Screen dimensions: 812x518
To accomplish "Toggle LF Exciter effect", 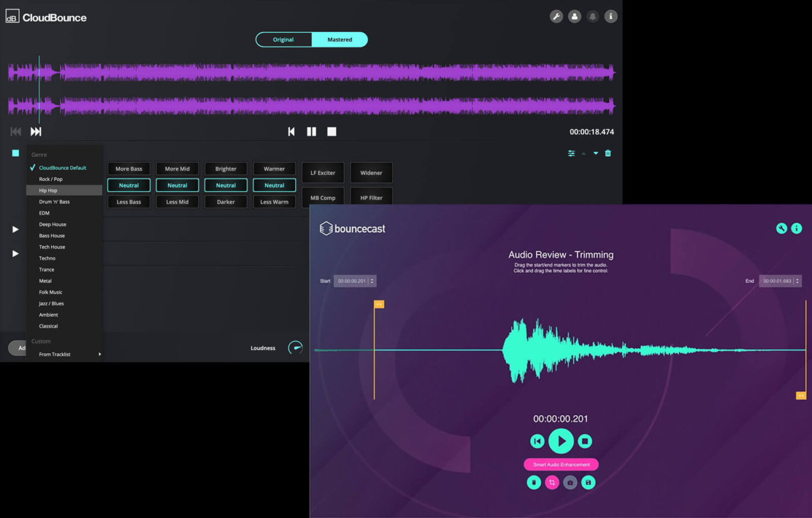I will coord(323,173).
